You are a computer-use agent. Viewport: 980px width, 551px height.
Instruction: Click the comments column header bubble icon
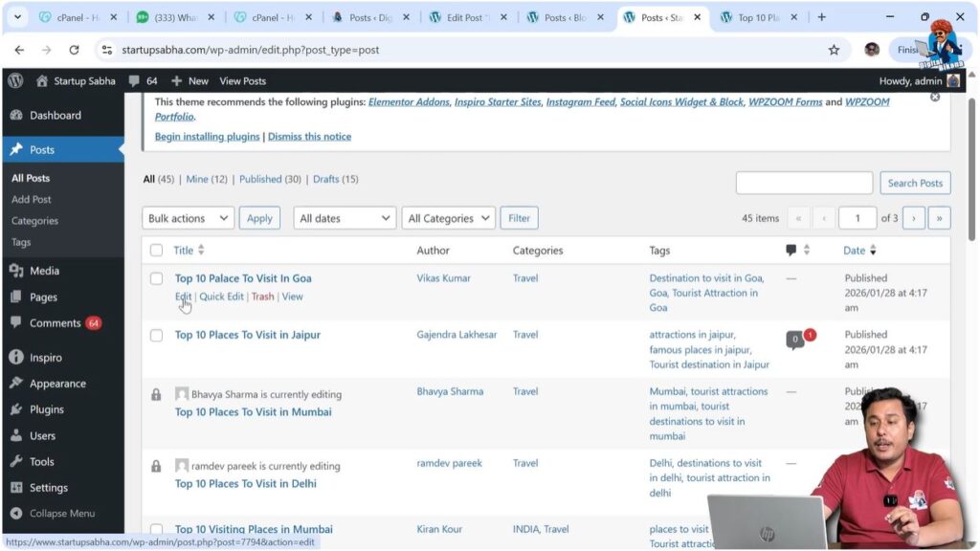(x=791, y=250)
